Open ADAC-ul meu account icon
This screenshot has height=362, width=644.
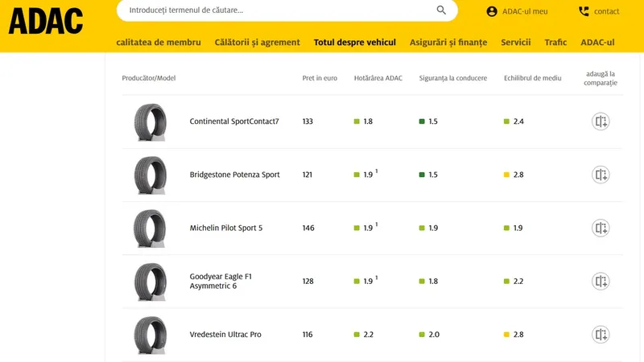click(x=492, y=11)
